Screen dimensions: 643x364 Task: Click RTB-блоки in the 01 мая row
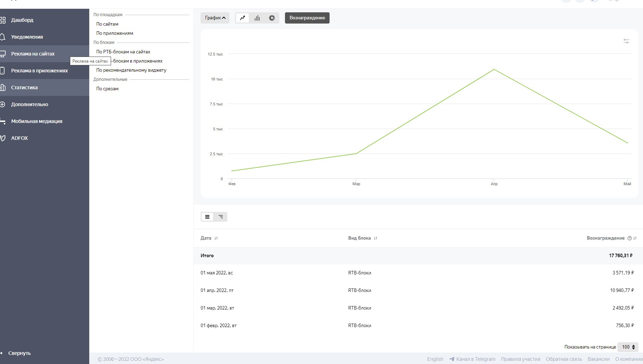(x=359, y=273)
